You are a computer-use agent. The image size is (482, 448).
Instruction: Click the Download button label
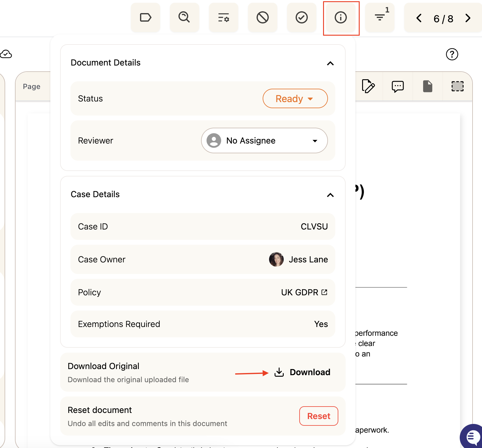(310, 372)
